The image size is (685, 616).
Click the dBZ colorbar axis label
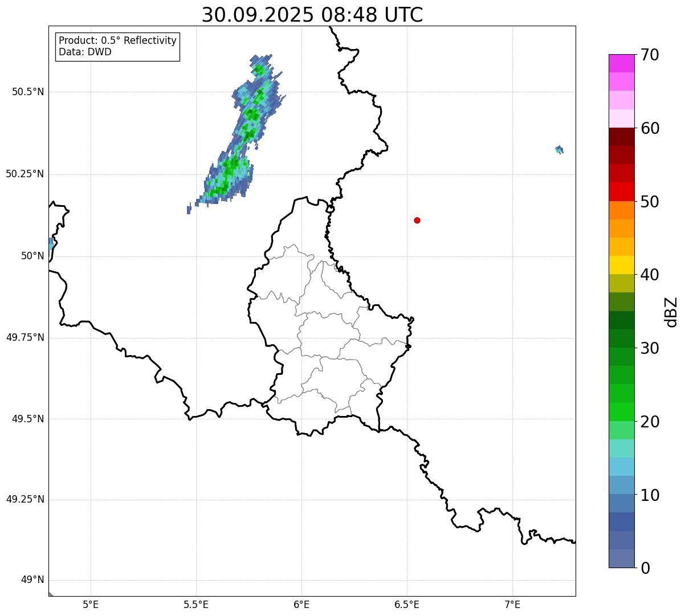671,312
